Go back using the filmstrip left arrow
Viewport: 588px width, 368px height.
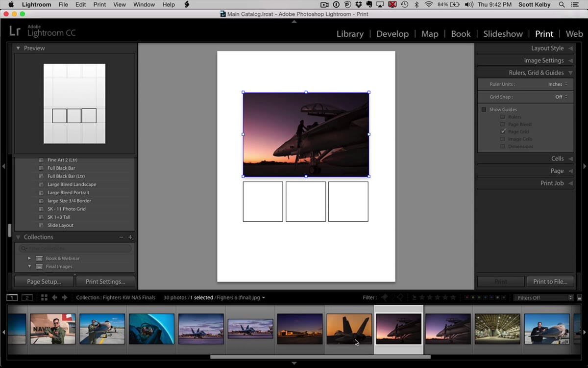54,297
